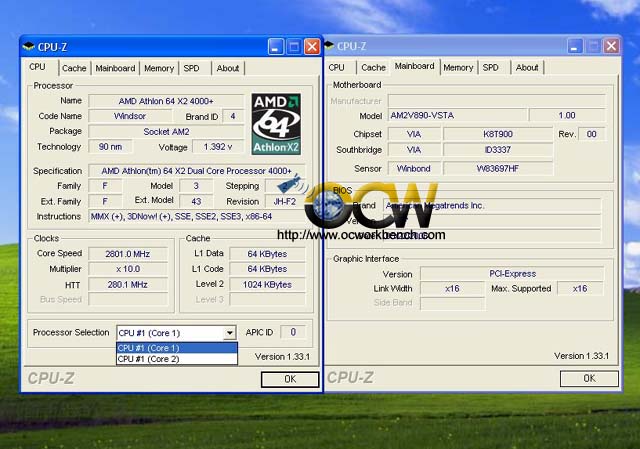Image resolution: width=640 pixels, height=449 pixels.
Task: Click the processor Name field AMD Athlon 64 X2 4000+
Action: tap(166, 101)
